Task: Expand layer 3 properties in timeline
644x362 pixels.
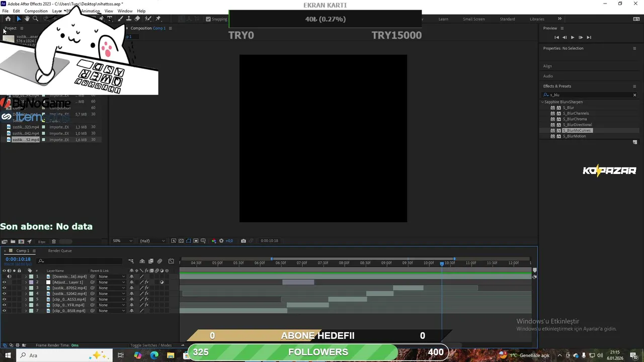Action: tap(26, 288)
